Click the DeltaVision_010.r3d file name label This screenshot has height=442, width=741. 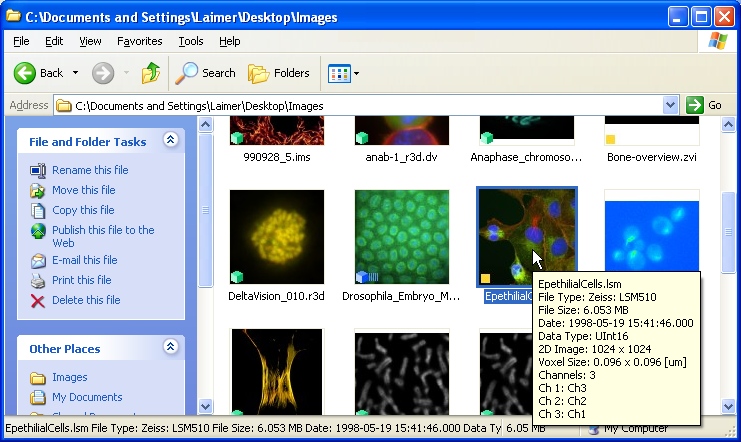pyautogui.click(x=276, y=296)
